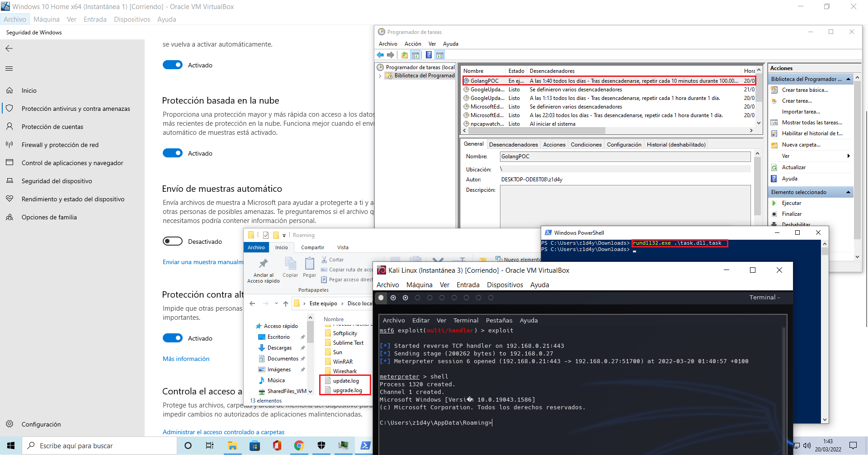Open Dispositivos menu in Kali Linux VirtualBox window

pyautogui.click(x=505, y=285)
